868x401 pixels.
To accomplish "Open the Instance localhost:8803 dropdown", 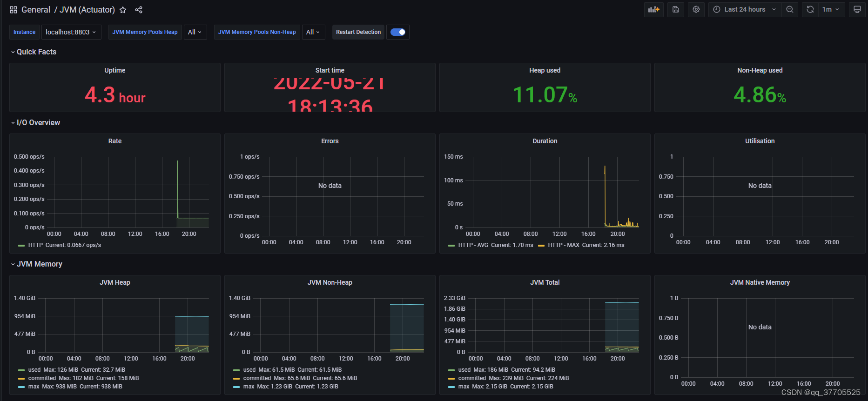I will pos(71,32).
